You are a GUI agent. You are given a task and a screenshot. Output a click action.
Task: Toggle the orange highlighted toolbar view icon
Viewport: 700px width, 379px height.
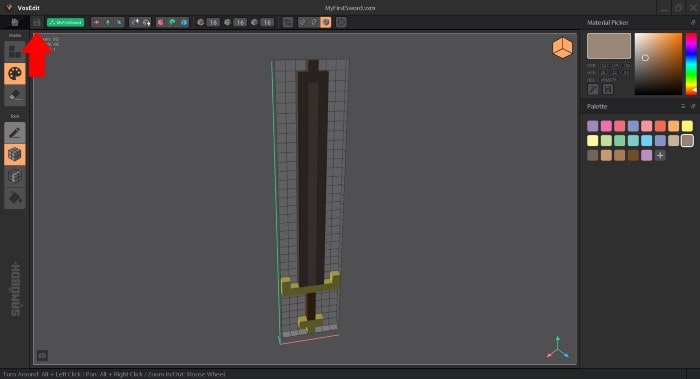(x=326, y=22)
